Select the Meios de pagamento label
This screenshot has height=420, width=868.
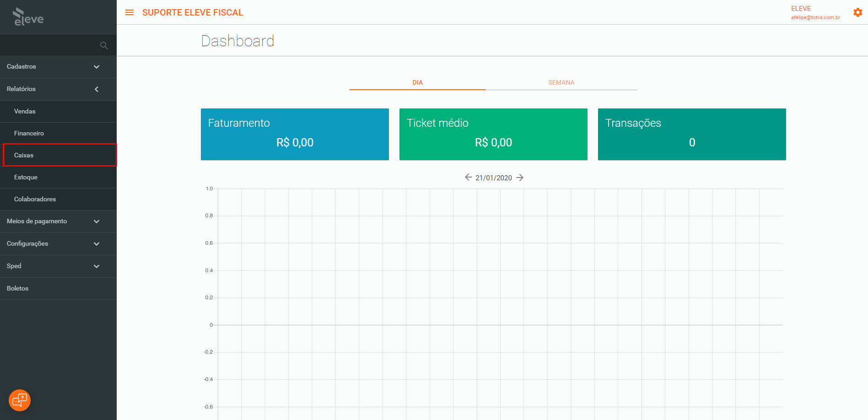click(x=37, y=221)
